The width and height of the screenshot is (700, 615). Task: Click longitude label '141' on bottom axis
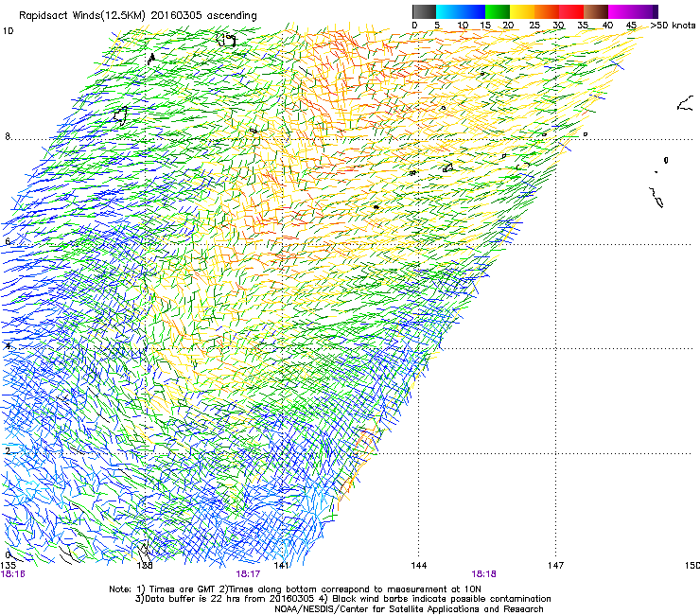click(x=281, y=566)
